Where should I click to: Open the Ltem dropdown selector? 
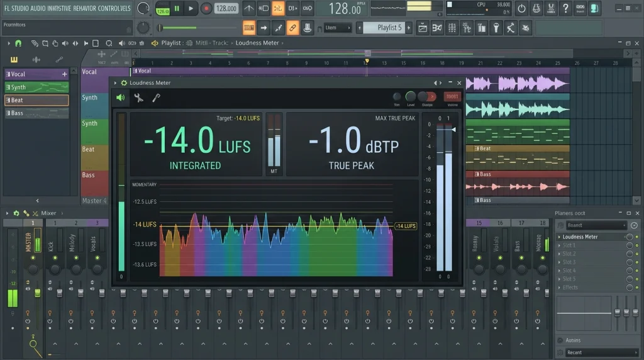pos(338,28)
